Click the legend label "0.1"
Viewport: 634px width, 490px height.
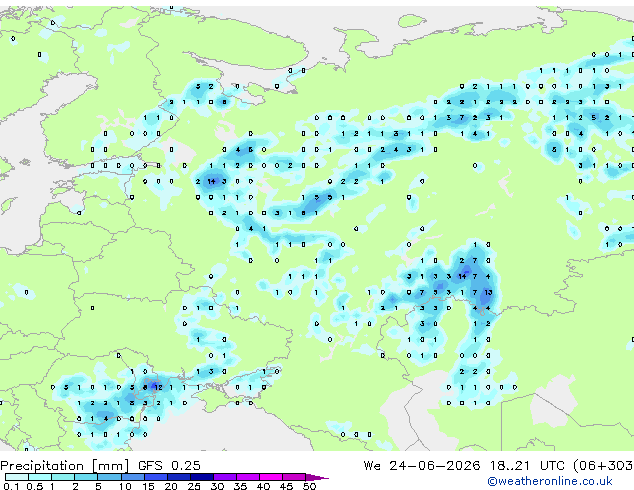point(11,486)
